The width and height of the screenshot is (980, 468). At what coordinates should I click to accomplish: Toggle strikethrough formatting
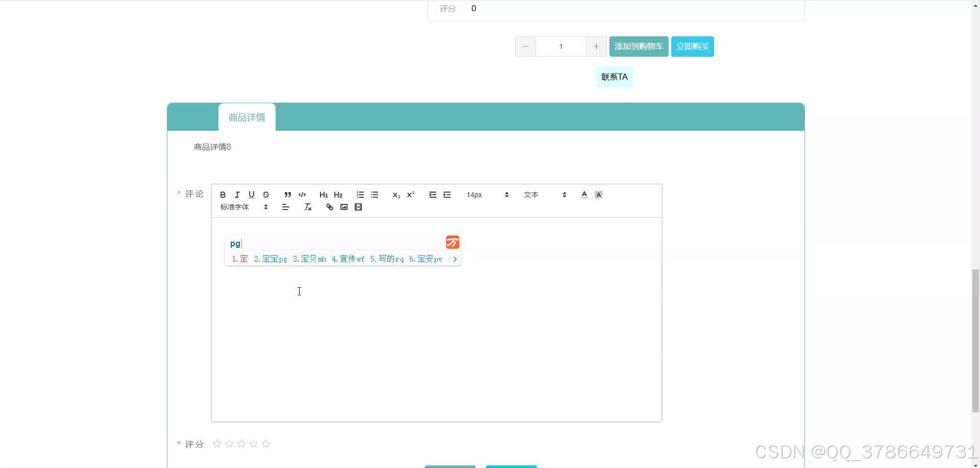click(265, 195)
